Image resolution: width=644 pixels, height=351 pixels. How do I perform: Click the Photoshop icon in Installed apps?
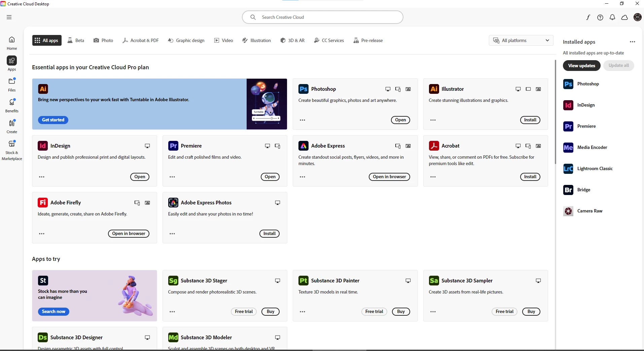point(568,84)
